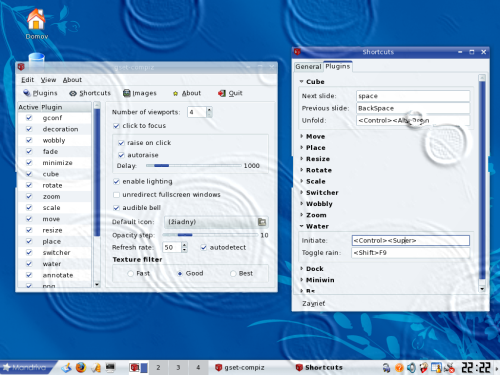Expand the Rotate shortcuts section
Viewport: 500px width, 375px height.
(x=301, y=170)
